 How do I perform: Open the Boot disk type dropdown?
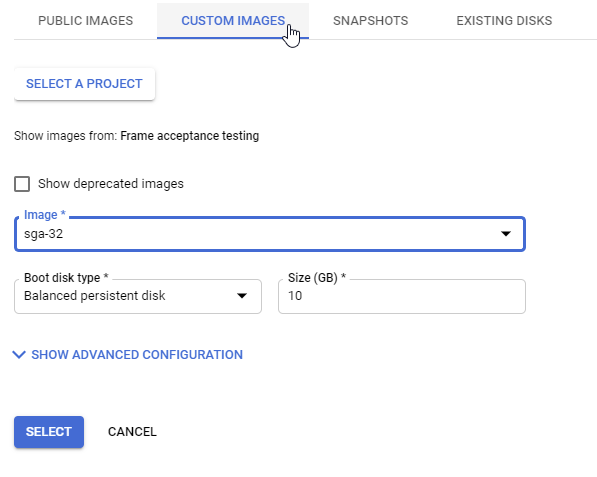click(138, 296)
